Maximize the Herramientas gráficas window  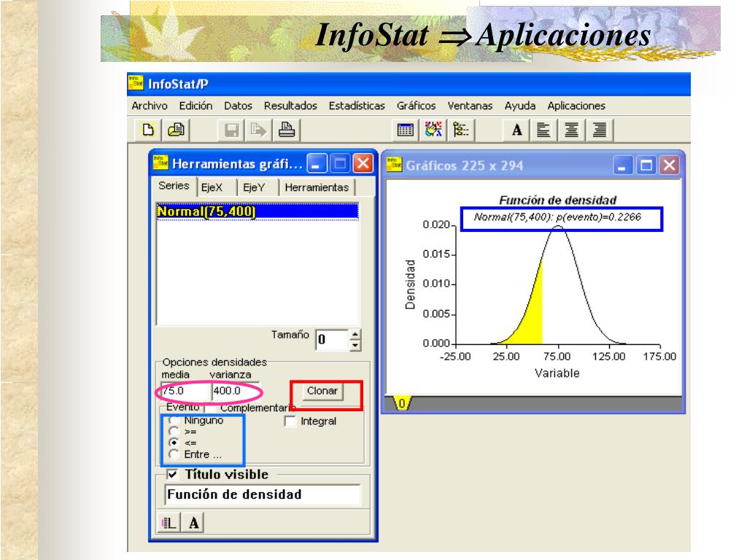point(340,164)
